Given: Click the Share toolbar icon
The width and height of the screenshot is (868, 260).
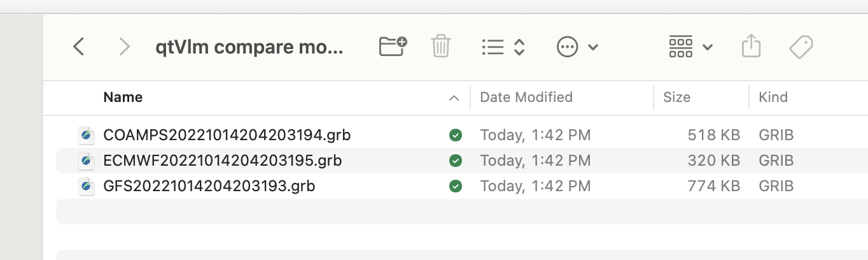Looking at the screenshot, I should pos(752,47).
